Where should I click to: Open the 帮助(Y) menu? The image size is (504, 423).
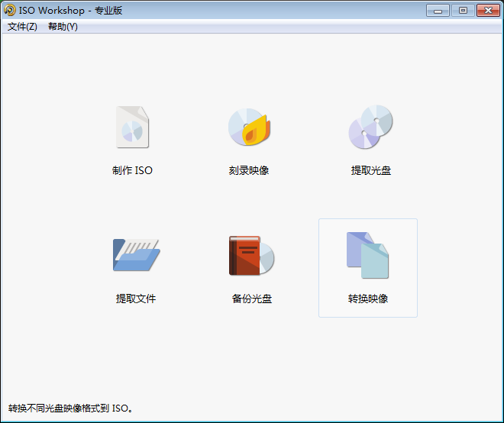63,27
